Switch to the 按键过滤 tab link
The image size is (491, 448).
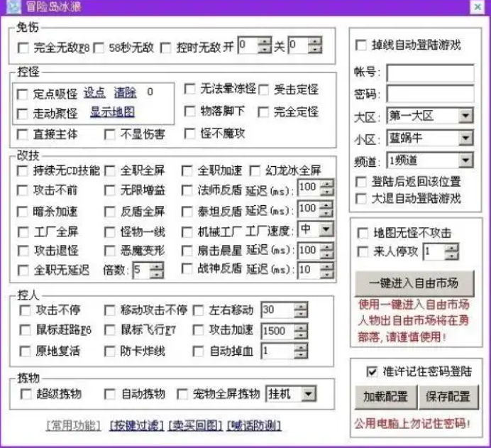click(136, 426)
